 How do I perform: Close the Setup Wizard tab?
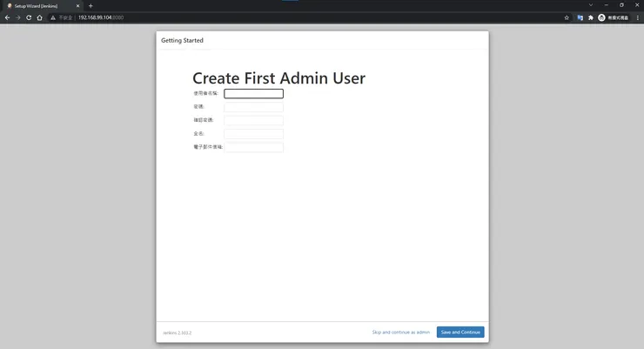[77, 6]
